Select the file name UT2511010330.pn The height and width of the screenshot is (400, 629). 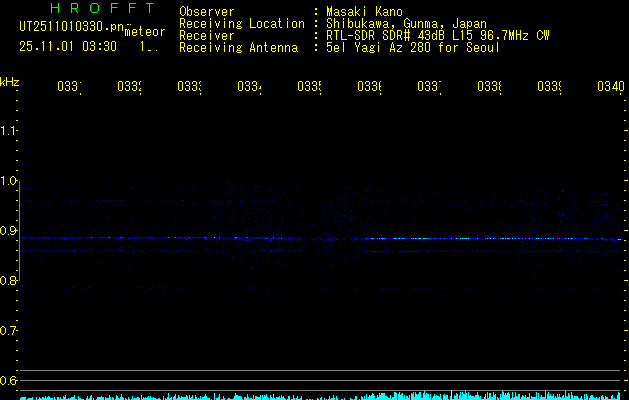pyautogui.click(x=72, y=26)
